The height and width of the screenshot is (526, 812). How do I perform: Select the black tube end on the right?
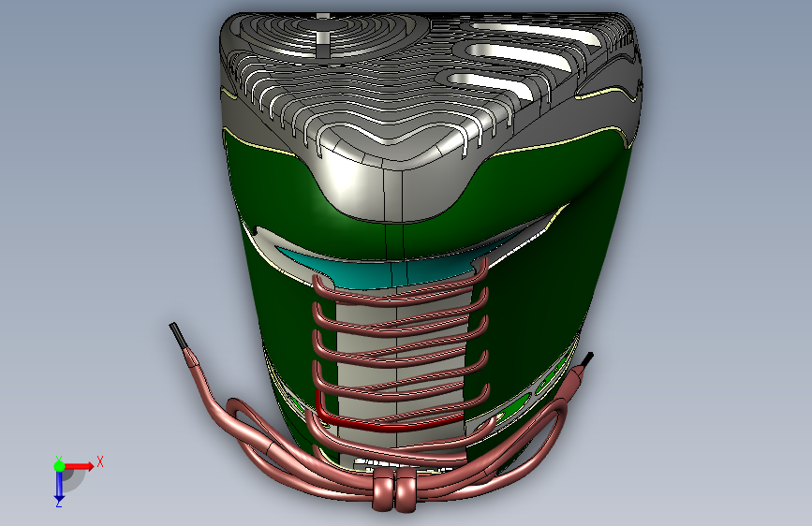[585, 359]
